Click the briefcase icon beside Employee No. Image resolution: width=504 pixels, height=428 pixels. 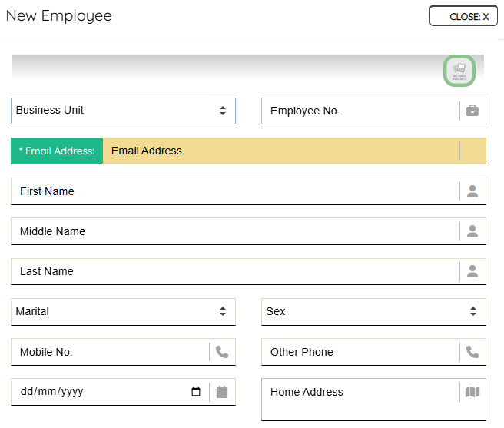click(x=472, y=111)
